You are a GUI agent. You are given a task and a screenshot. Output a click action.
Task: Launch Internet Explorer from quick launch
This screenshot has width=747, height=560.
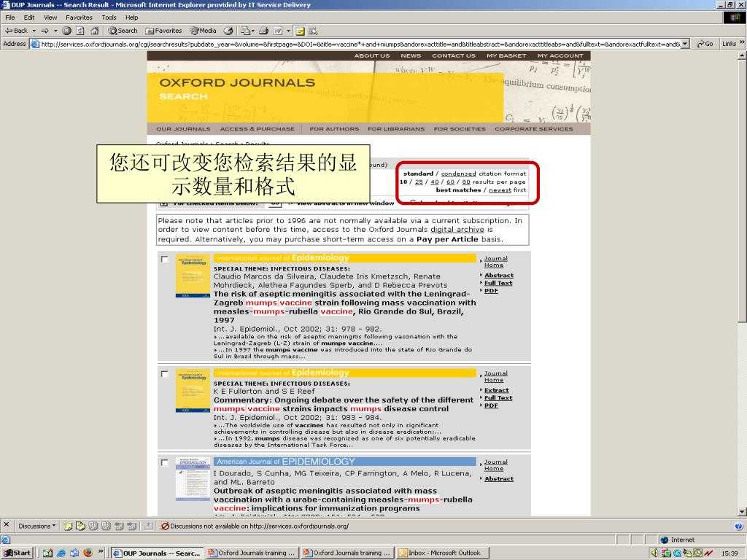coord(61,553)
